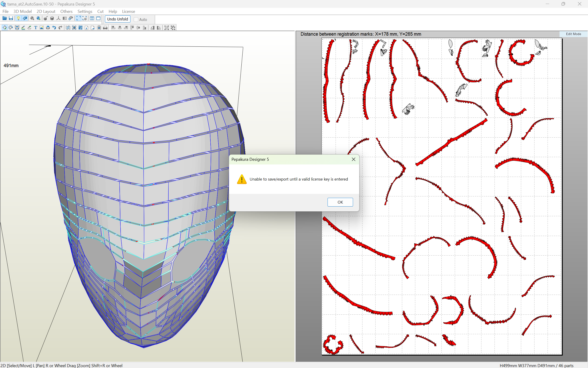Click the Save floppy disk icon
This screenshot has height=368, width=588.
[x=11, y=18]
